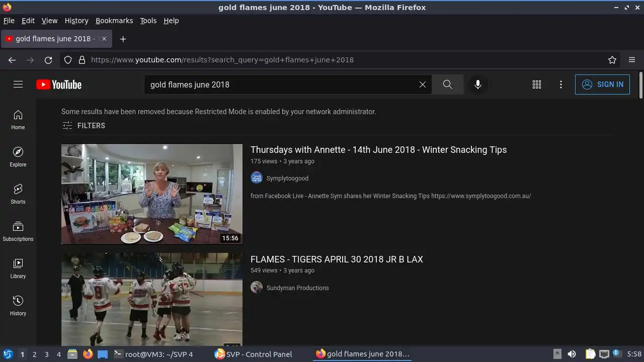Expand hidden tray icons arrow
Screen dimensions: 644x362
(x=557, y=354)
